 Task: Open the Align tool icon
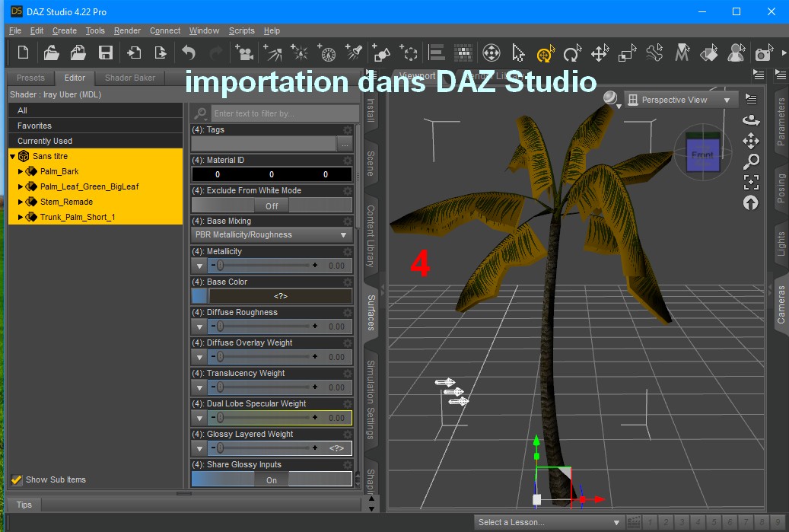436,53
